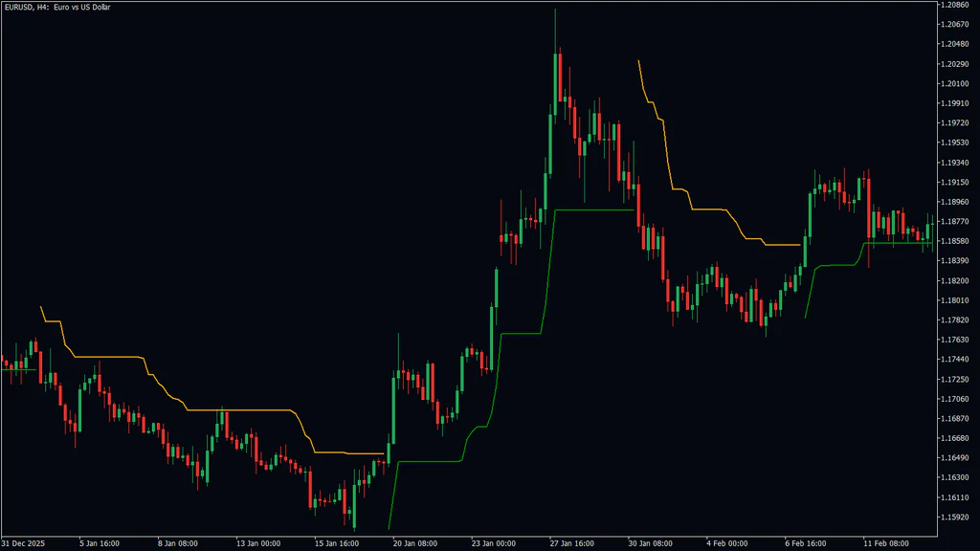The height and width of the screenshot is (551, 980).
Task: Click the 1.19530 price axis label
Action: [955, 143]
